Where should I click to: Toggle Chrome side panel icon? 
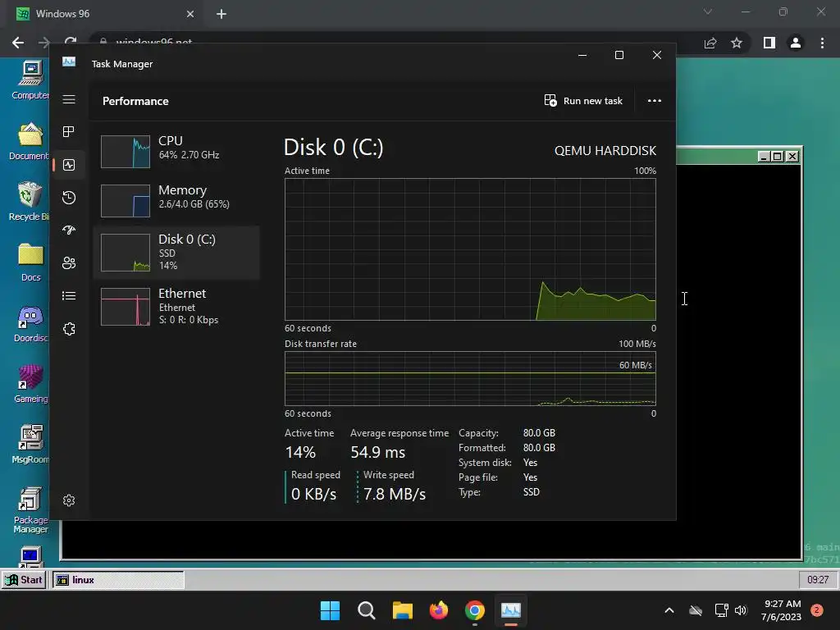click(769, 43)
